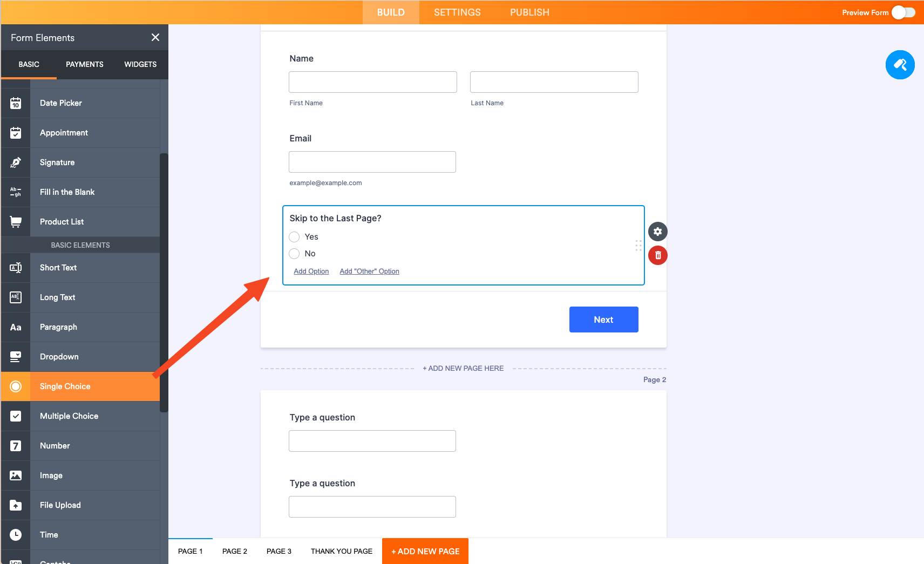The image size is (924, 564).
Task: Switch to the WIDGETS elements tab
Action: (140, 64)
